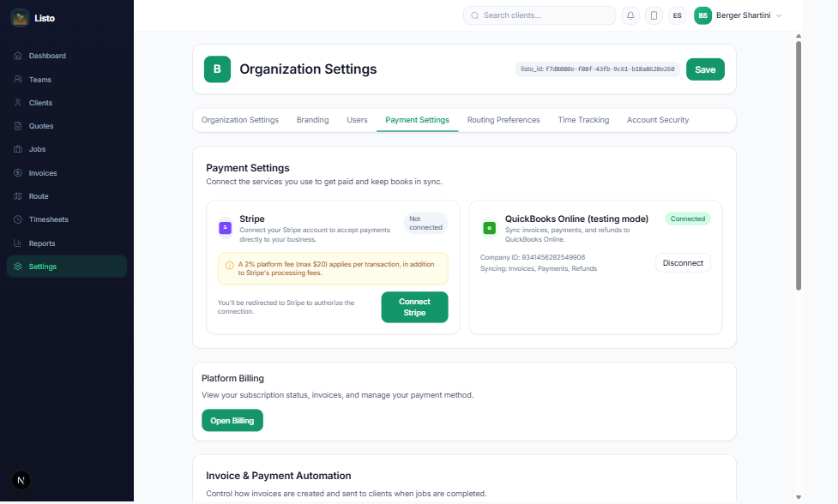Screen dimensions: 838x504
Task: Click the Listo logo icon
Action: pos(20,18)
